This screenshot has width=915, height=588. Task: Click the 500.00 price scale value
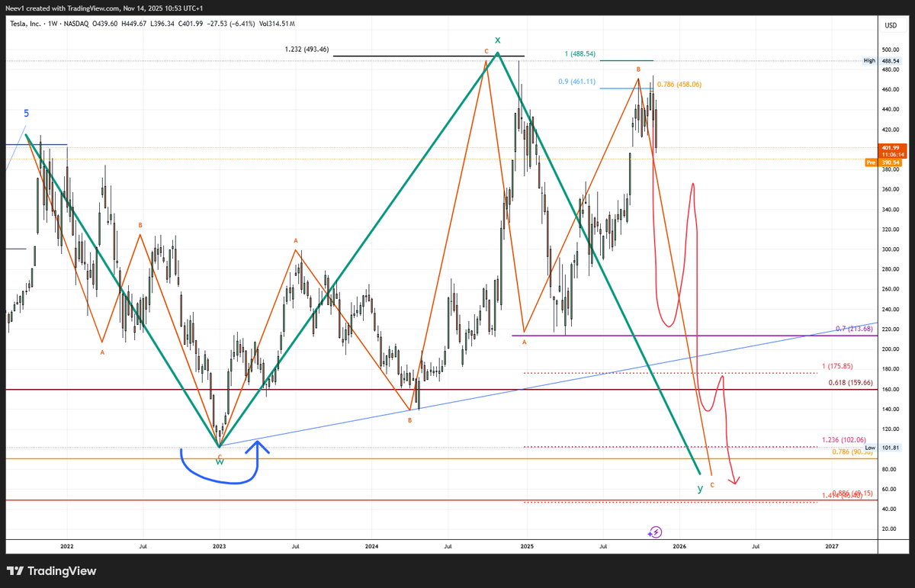click(890, 50)
